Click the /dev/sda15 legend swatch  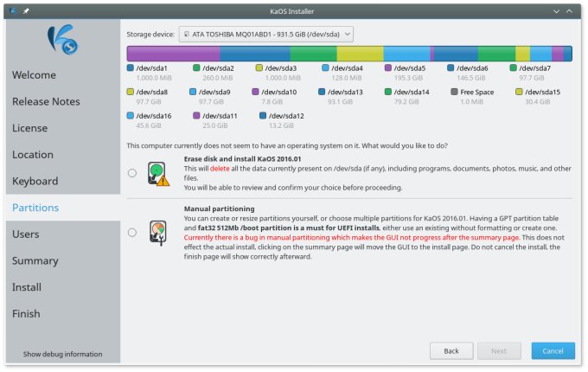[519, 92]
